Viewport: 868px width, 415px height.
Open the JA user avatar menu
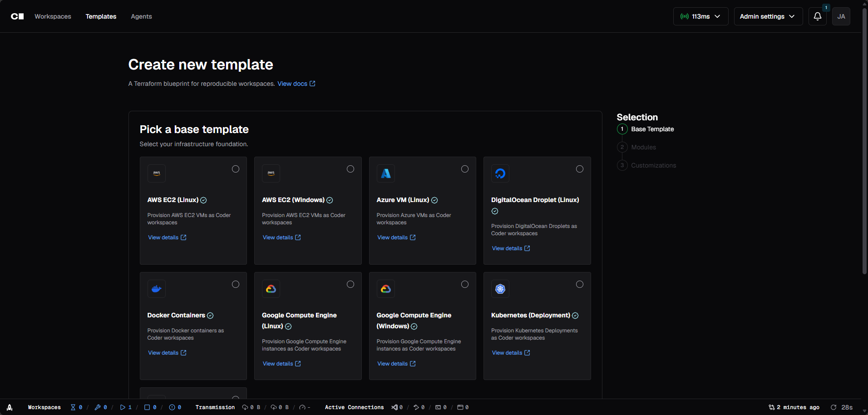tap(841, 16)
